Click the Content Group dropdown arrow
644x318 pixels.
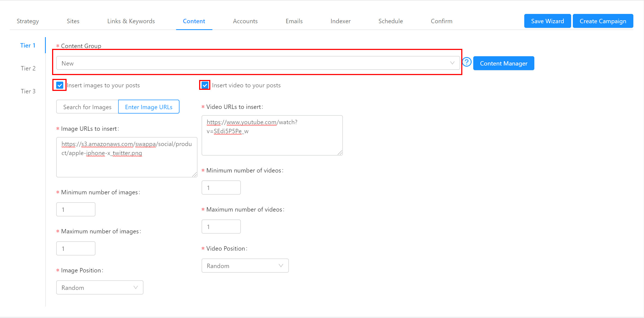[x=452, y=63]
